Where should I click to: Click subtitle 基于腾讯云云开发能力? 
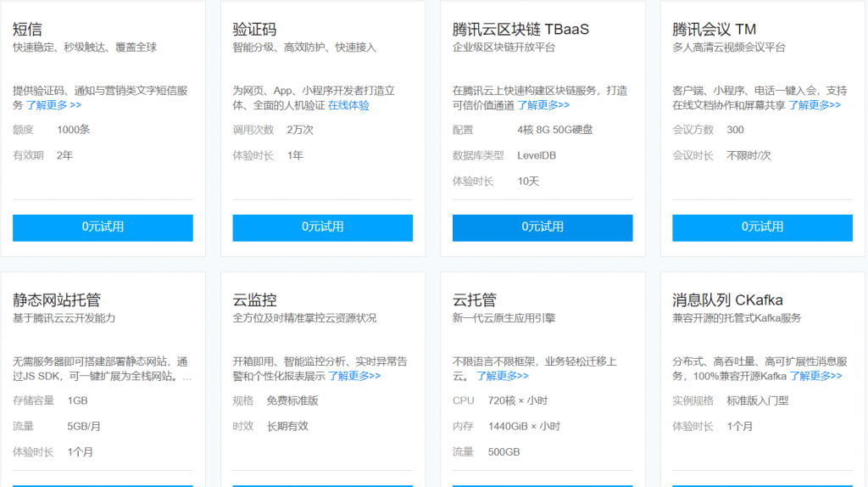(64, 318)
